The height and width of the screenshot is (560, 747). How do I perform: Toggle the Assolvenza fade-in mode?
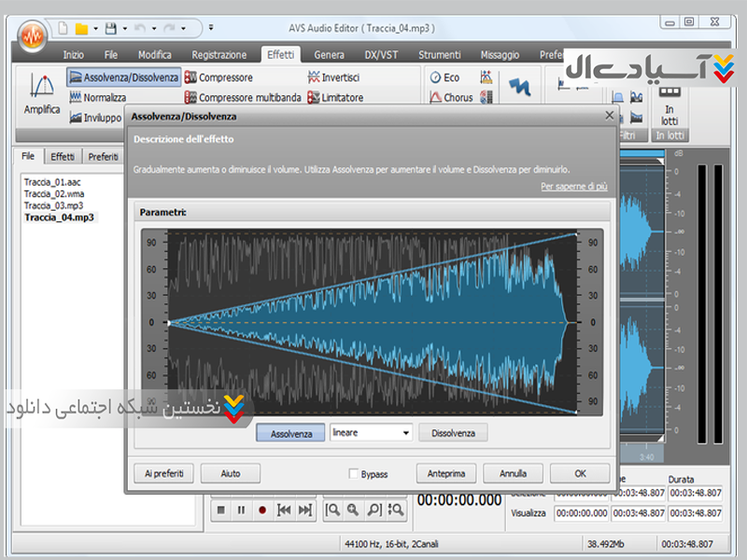[x=290, y=433]
